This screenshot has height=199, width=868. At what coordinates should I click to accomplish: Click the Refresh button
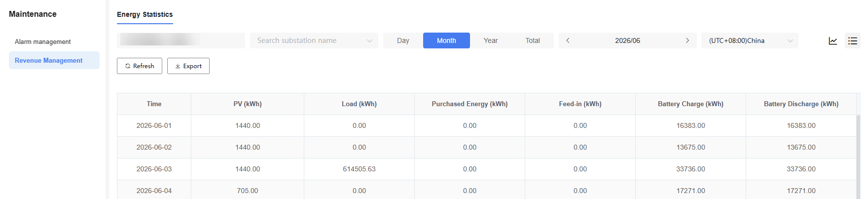tap(140, 66)
